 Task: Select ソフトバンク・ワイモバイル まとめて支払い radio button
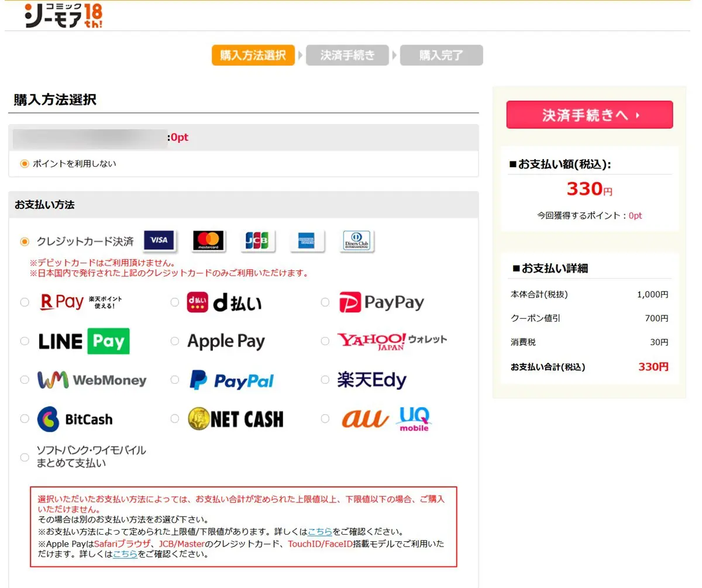pos(25,457)
